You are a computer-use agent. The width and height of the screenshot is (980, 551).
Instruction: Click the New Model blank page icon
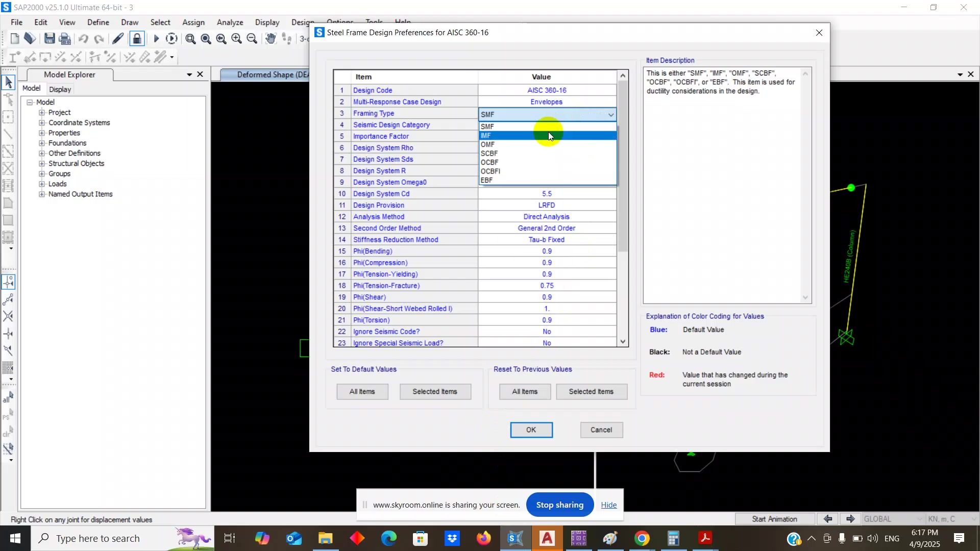[14, 39]
